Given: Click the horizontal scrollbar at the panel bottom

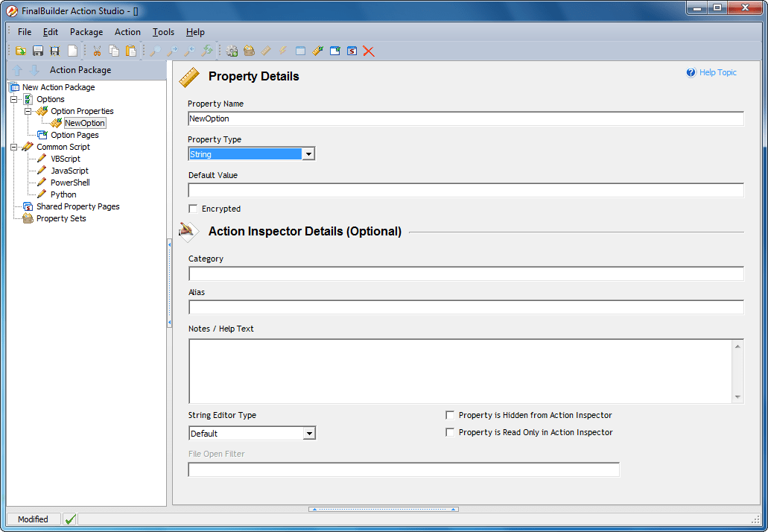Looking at the screenshot, I should pos(383,508).
